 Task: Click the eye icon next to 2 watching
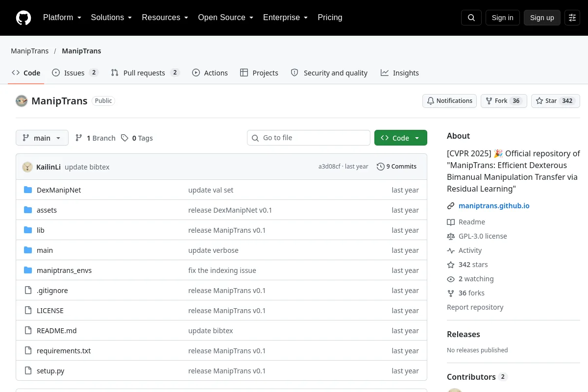451,279
